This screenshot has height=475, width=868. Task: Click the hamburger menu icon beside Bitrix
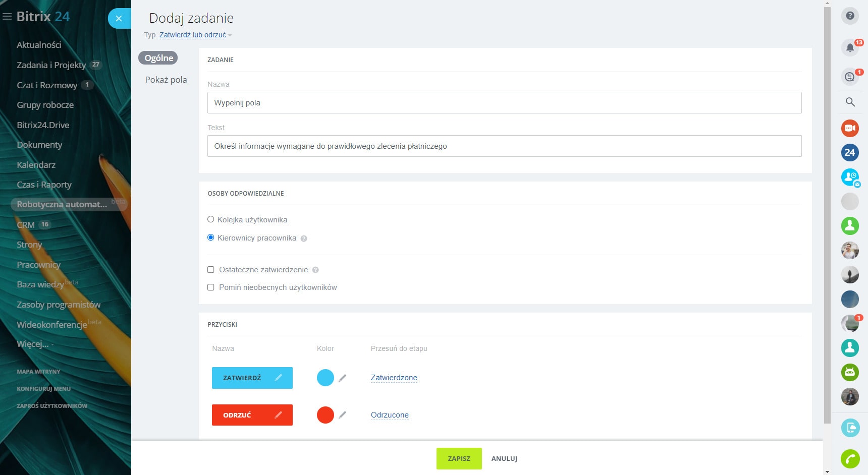tap(7, 17)
